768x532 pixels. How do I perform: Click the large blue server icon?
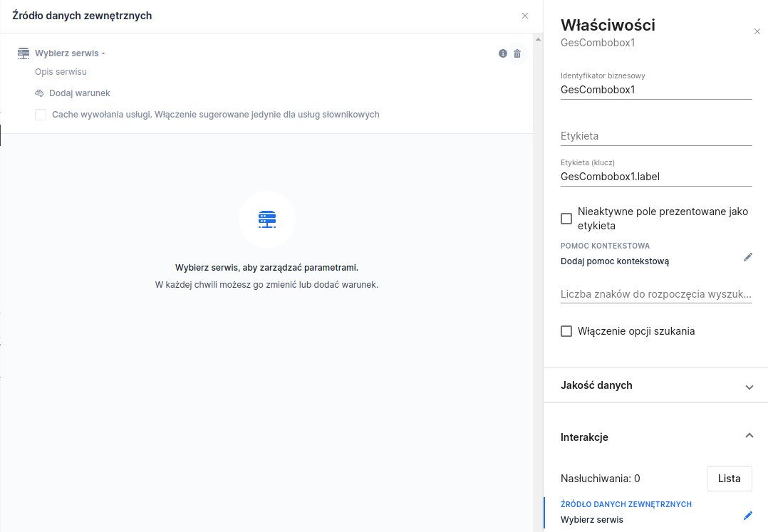pos(266,219)
